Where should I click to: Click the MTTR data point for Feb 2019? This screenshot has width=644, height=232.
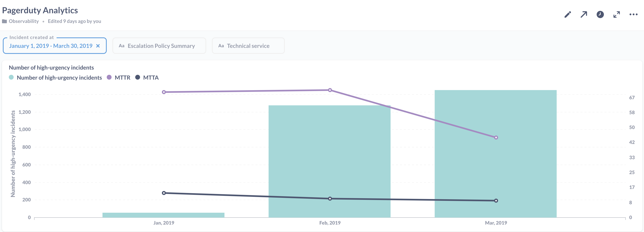(x=330, y=90)
